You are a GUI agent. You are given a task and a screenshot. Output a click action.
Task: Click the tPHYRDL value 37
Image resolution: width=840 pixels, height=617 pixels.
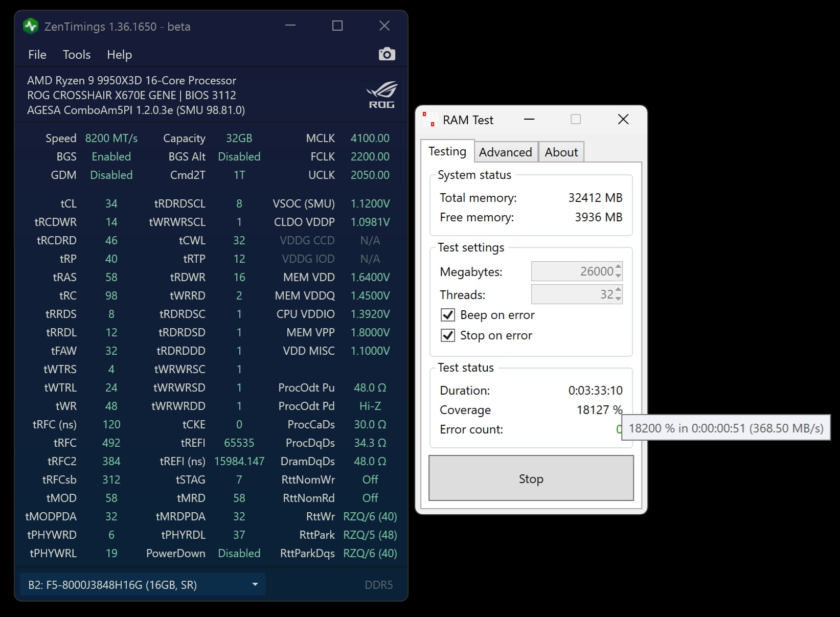[x=239, y=535]
